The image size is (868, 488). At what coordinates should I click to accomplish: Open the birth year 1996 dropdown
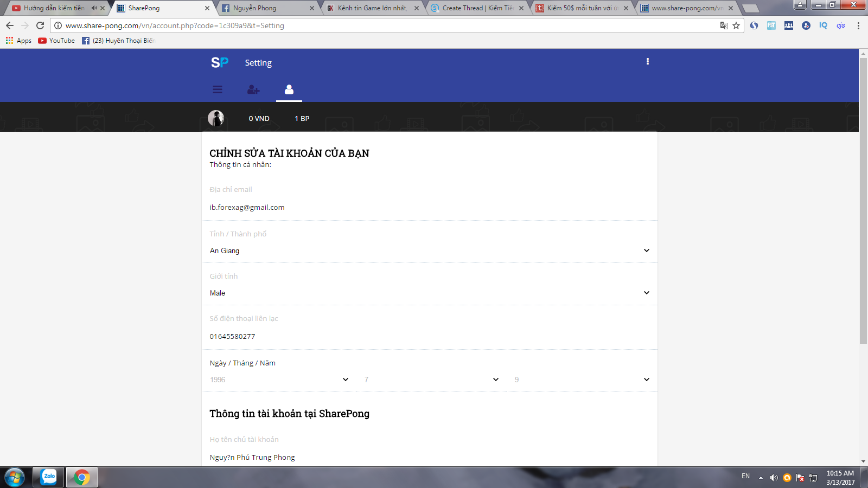click(x=279, y=380)
